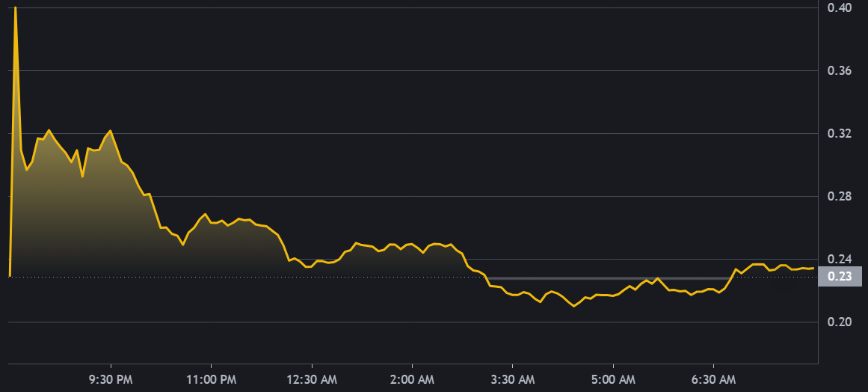Click the 0.40 spike peak of price line
Image resolution: width=868 pixels, height=392 pixels.
point(16,7)
